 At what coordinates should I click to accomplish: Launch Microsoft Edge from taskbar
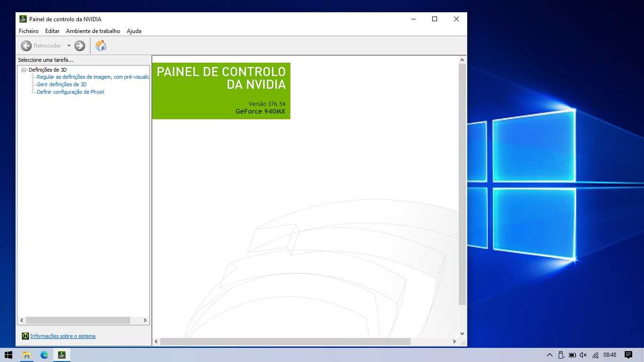(44, 355)
